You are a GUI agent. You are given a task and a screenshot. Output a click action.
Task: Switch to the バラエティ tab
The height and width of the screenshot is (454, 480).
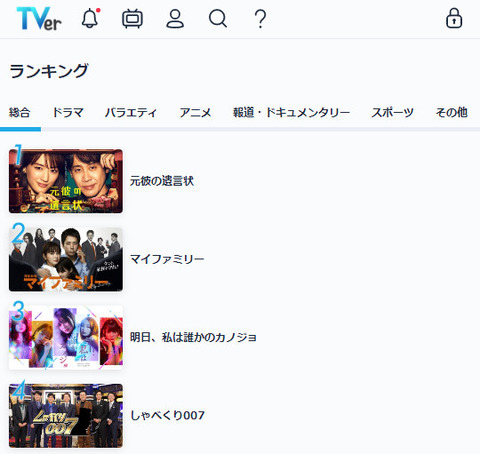click(x=131, y=113)
